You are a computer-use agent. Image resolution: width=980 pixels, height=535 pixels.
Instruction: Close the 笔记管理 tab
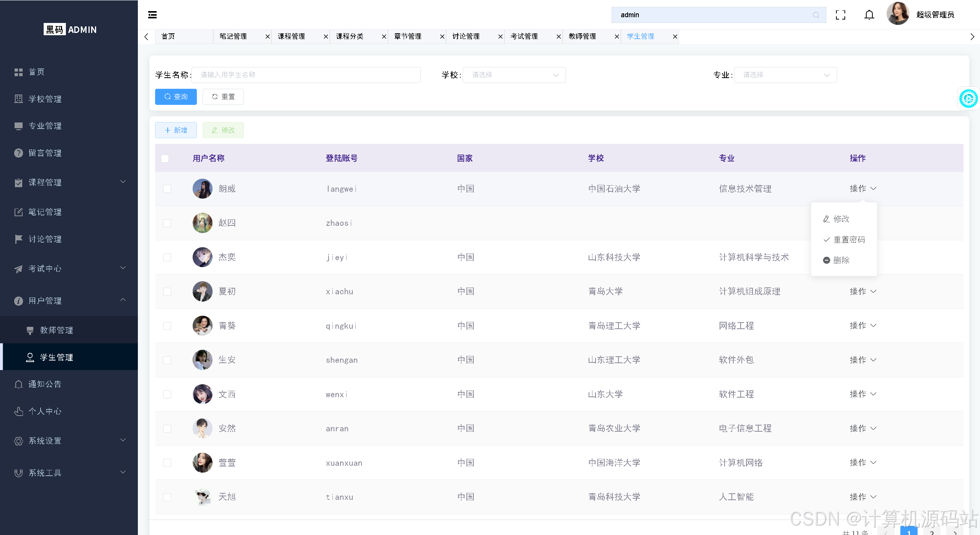click(x=268, y=37)
